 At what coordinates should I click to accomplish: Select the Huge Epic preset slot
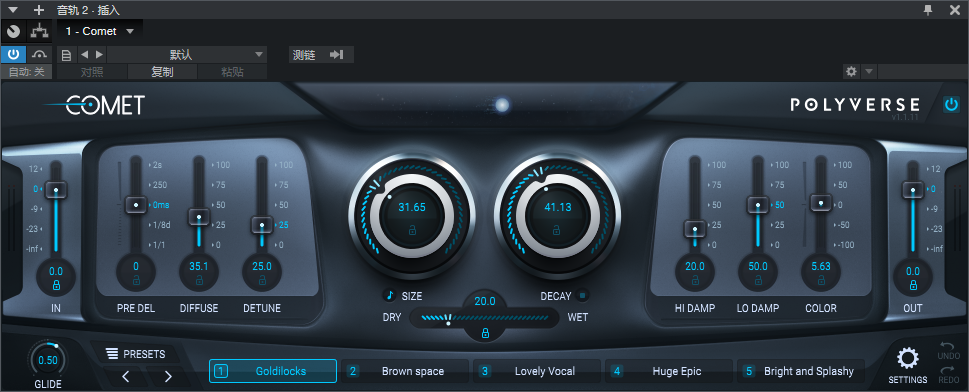[668, 371]
